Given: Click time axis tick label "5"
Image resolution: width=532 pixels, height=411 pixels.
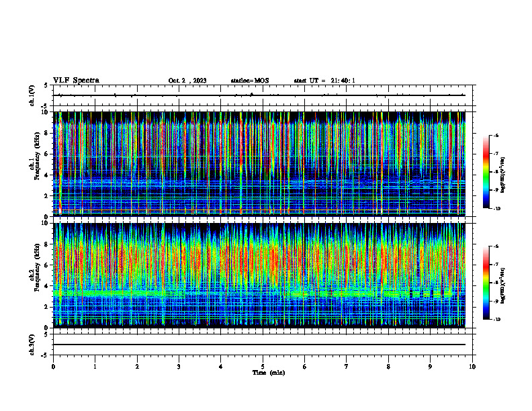Looking at the screenshot, I should point(263,367).
